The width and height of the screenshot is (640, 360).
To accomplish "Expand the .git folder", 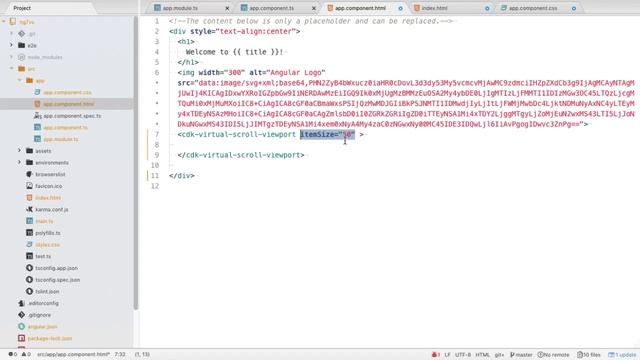I will 11,33.
